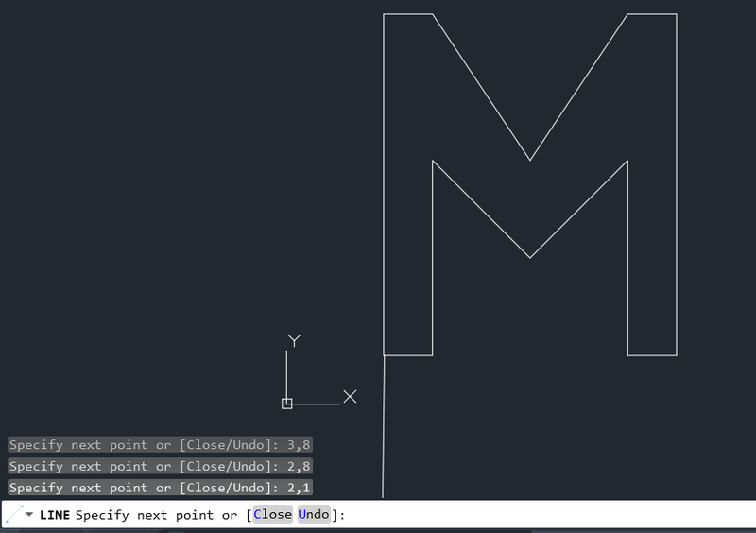The height and width of the screenshot is (533, 756).
Task: Click history line ending with 3,8
Action: click(x=160, y=445)
